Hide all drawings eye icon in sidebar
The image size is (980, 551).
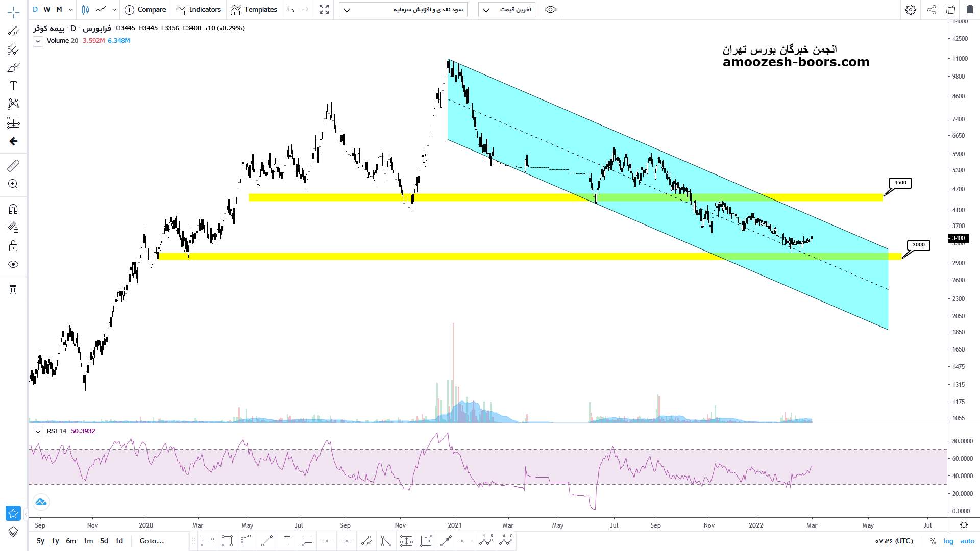13,264
